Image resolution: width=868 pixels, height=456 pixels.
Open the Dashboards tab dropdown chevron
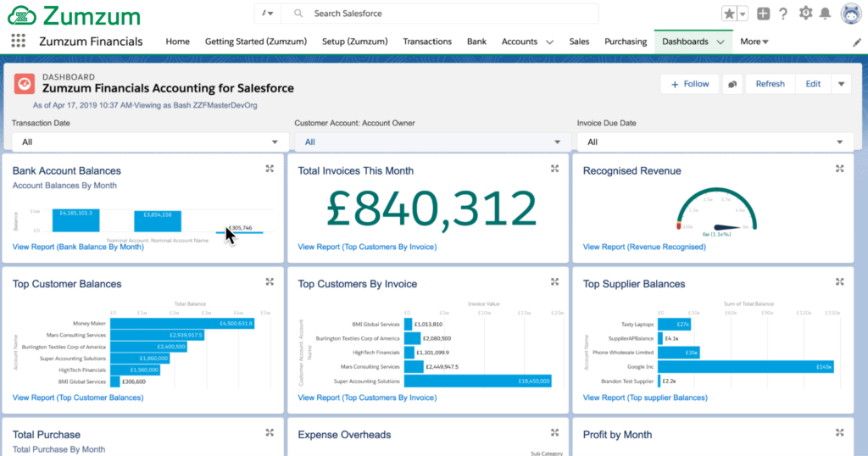721,42
